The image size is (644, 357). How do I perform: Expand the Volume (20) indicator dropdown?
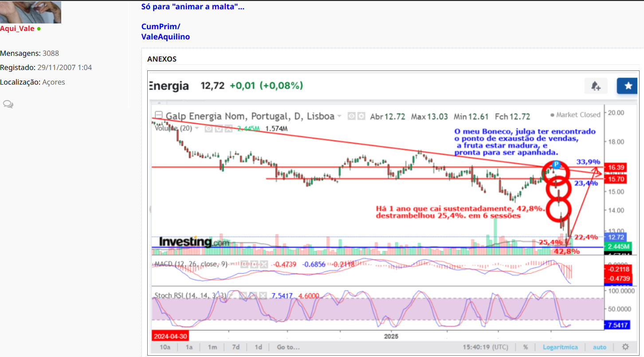pos(197,128)
